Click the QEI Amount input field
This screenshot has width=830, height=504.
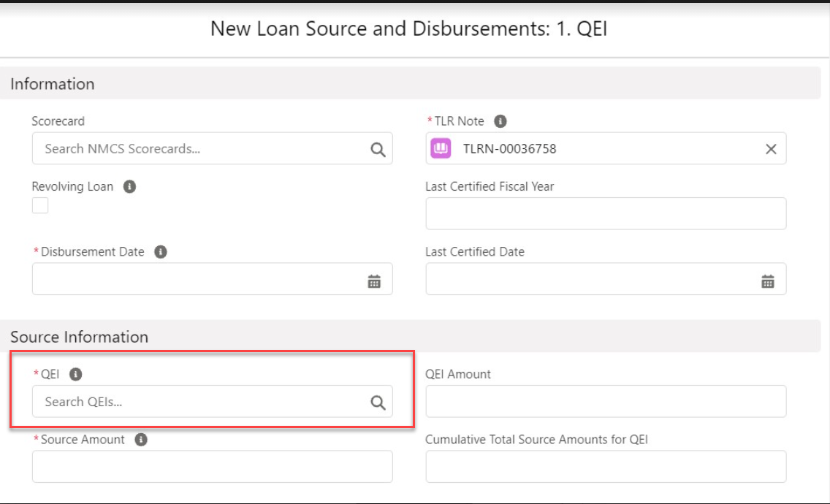pos(606,402)
